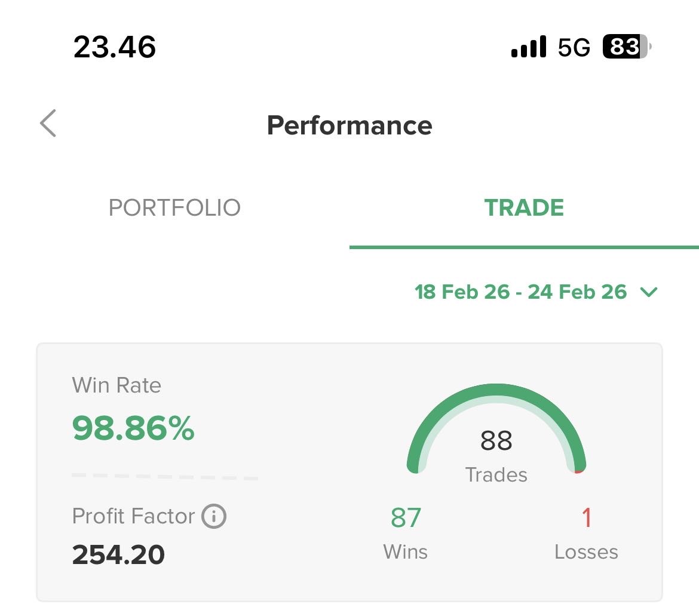Open the 18 Feb 26 - 24 Feb 26 date range

(520, 292)
